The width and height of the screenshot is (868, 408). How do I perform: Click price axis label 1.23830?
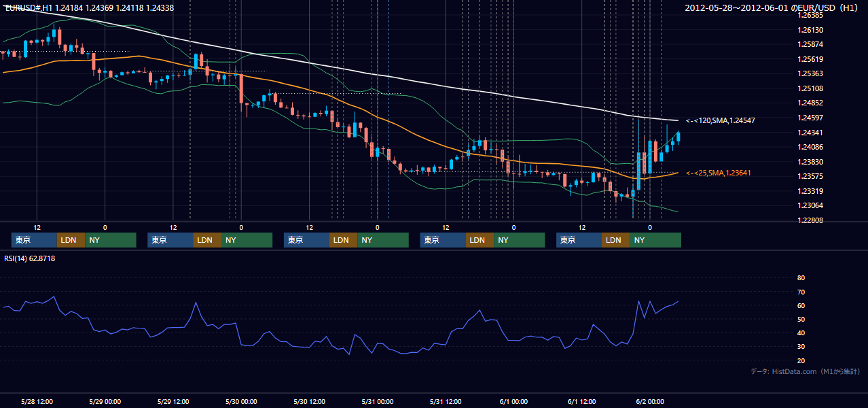click(810, 162)
